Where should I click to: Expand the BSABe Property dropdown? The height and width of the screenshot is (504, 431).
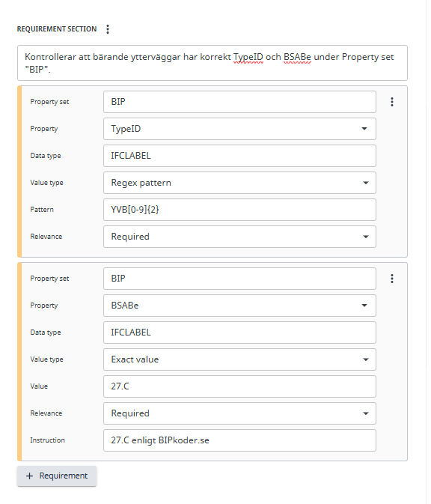click(239, 306)
